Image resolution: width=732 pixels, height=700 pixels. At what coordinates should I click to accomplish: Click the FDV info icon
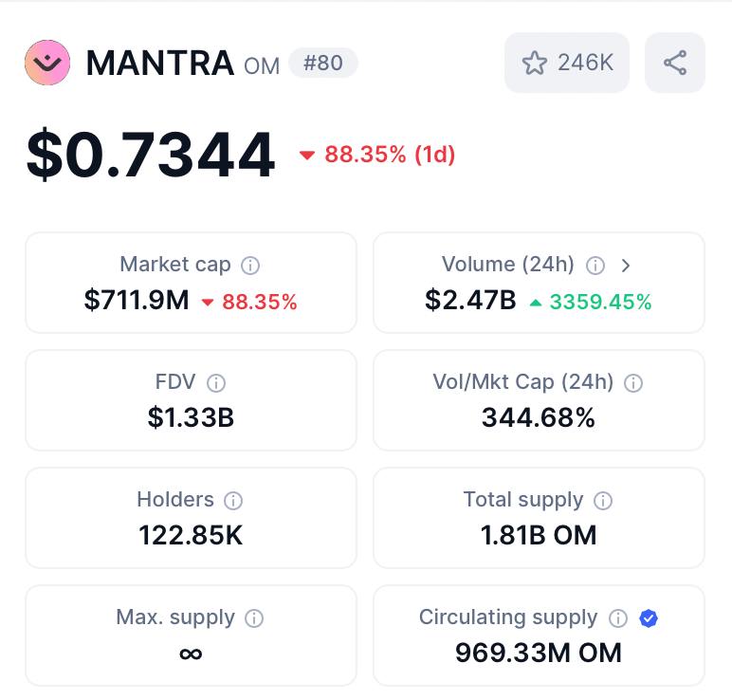click(216, 383)
